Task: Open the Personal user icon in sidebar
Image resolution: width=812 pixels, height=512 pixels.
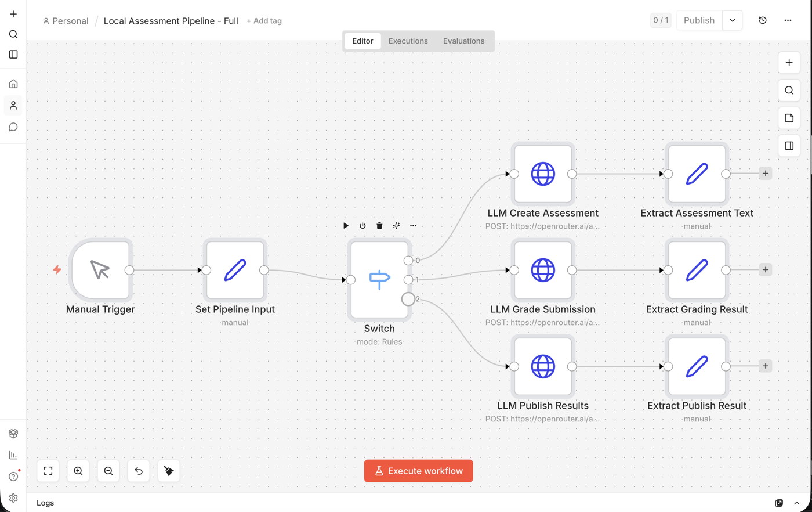Action: (13, 106)
